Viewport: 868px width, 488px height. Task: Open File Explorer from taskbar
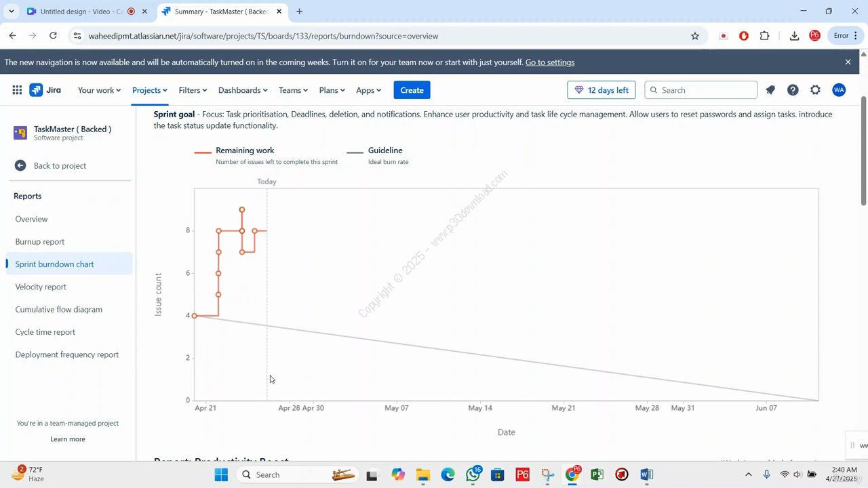point(423,474)
